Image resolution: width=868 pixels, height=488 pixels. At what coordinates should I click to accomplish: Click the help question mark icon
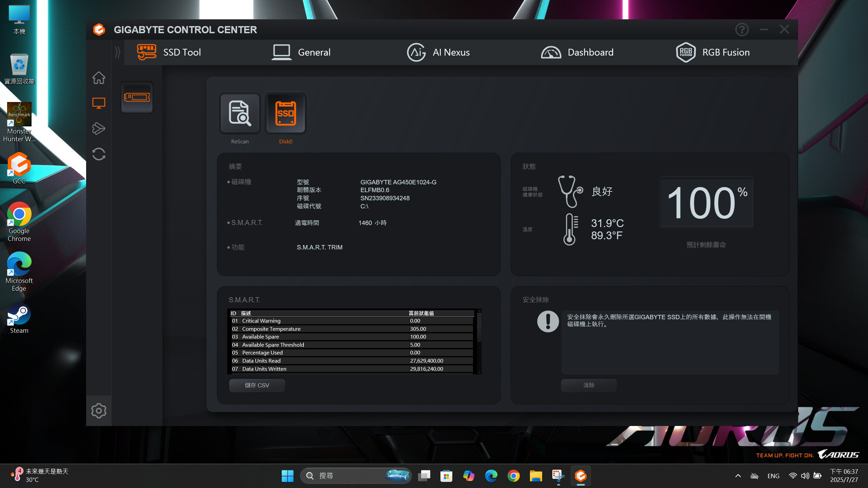(x=742, y=29)
